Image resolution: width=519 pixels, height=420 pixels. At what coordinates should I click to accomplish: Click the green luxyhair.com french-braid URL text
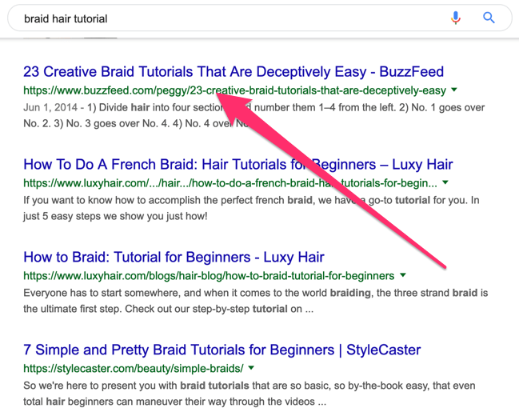(x=230, y=183)
